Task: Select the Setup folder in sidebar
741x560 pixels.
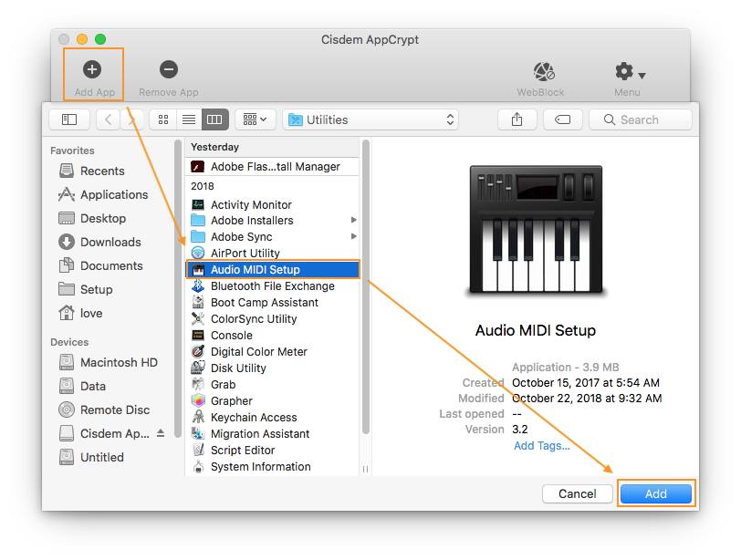Action: [86, 289]
